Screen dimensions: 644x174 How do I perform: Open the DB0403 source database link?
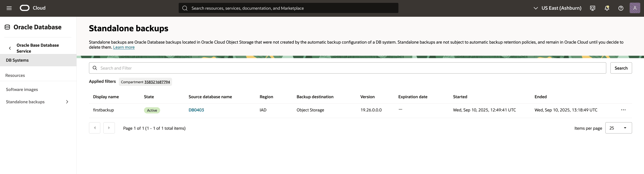[196, 110]
